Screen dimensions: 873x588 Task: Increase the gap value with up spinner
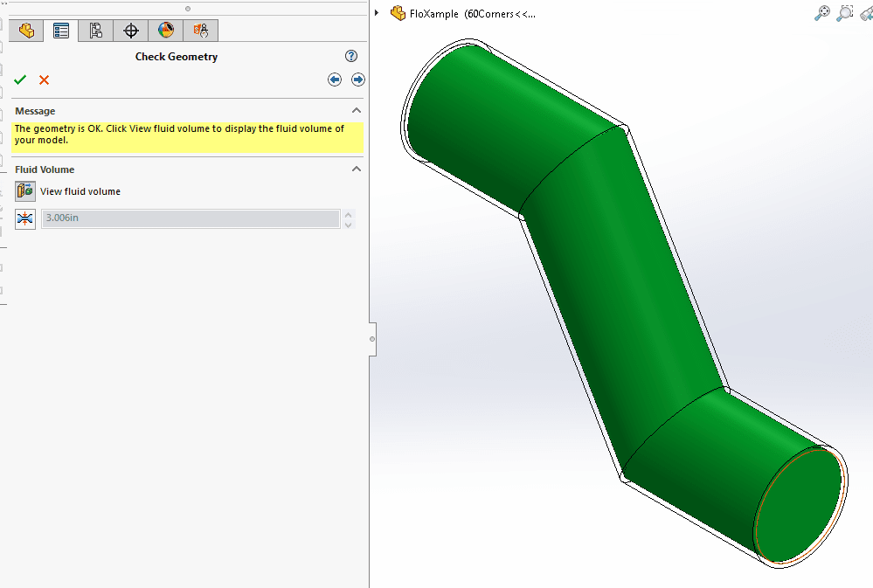click(349, 214)
